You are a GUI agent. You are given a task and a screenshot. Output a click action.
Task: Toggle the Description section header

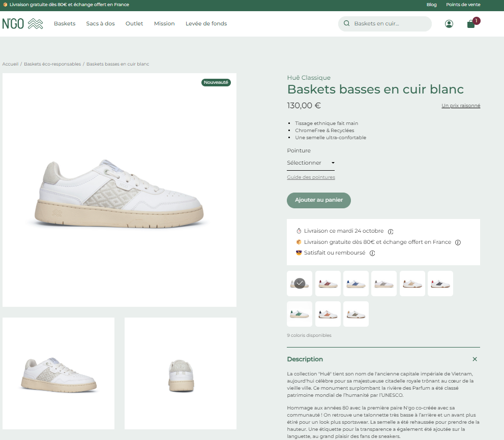(x=305, y=359)
